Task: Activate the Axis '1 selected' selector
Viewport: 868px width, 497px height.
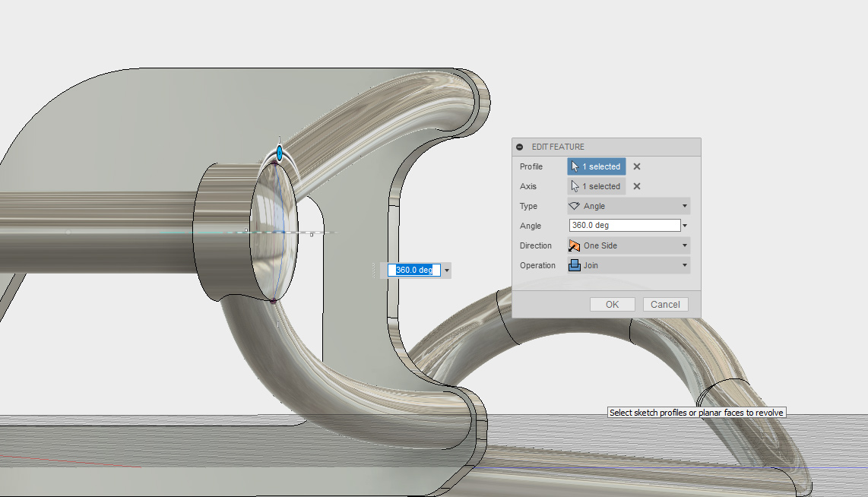Action: (597, 187)
